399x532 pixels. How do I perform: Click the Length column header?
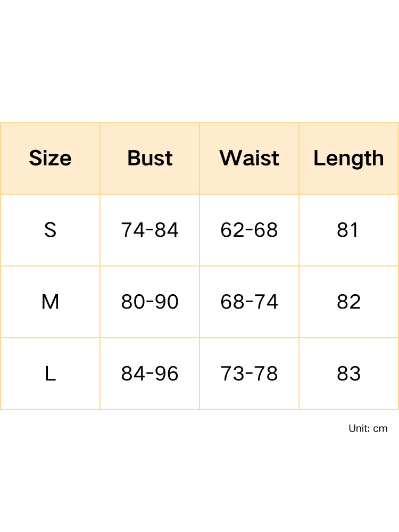coord(348,159)
